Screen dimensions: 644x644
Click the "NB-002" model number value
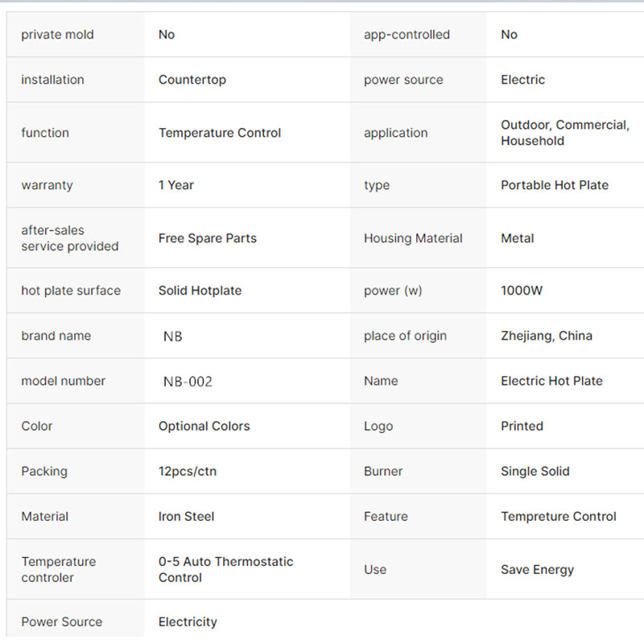click(188, 382)
